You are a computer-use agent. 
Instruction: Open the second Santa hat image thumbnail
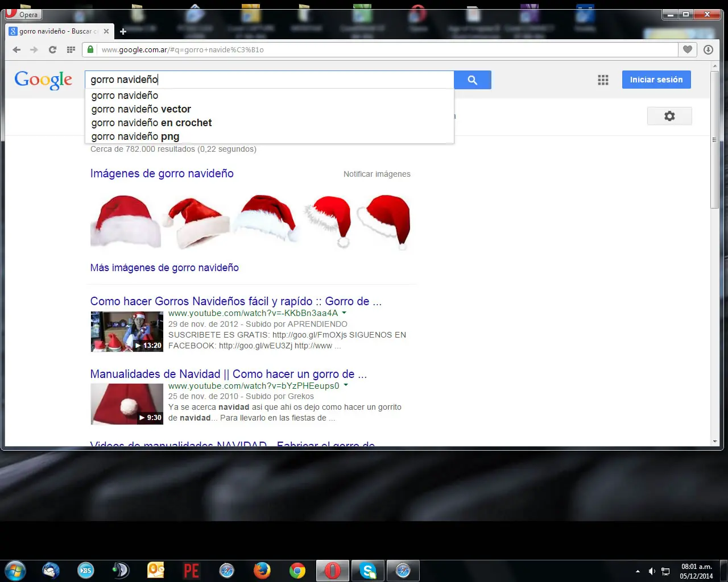(196, 222)
